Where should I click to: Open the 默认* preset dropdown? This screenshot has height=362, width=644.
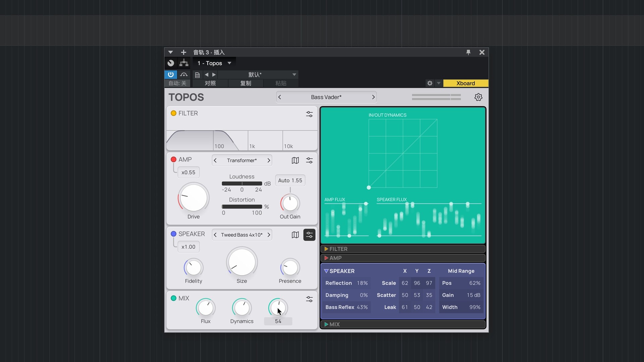(x=258, y=75)
